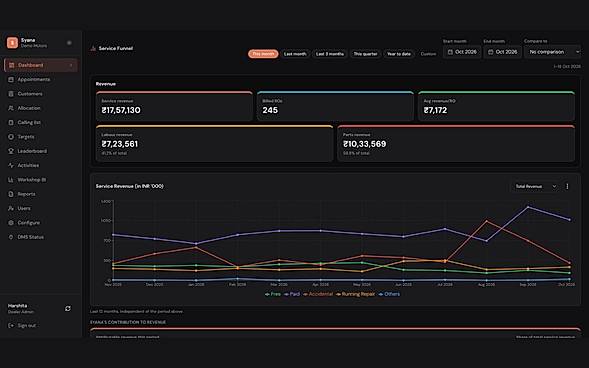589x368 pixels.
Task: Click the Reports document icon
Action: click(11, 194)
